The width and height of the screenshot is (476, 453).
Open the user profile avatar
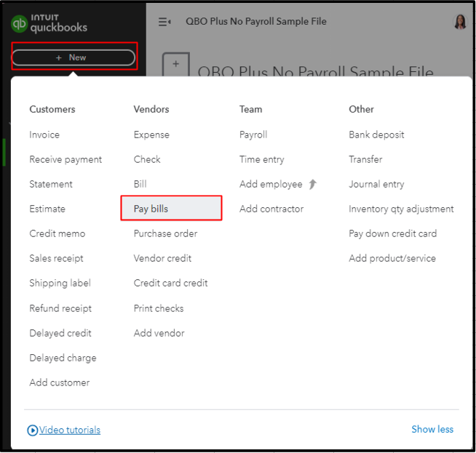[x=460, y=22]
